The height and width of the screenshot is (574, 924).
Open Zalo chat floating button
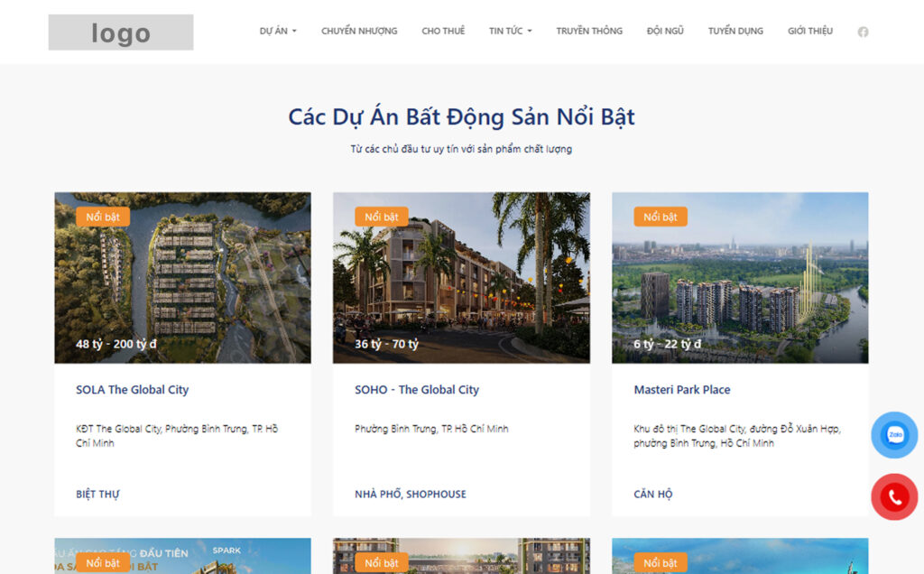894,435
